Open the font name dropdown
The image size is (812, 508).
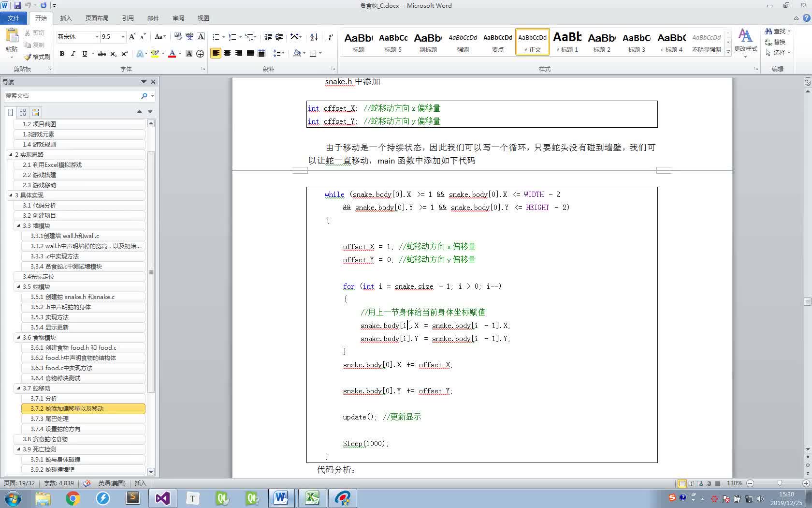click(97, 37)
